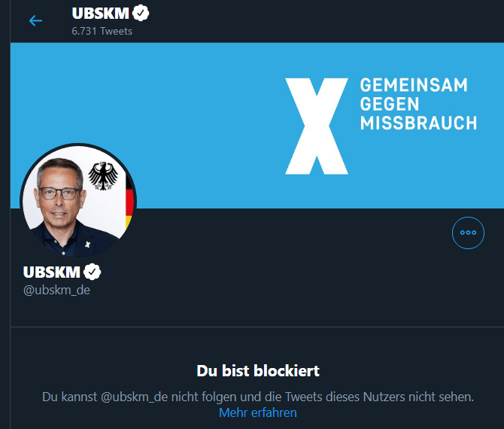Click the large white X logo in banner
The width and height of the screenshot is (504, 429).
[x=317, y=125]
